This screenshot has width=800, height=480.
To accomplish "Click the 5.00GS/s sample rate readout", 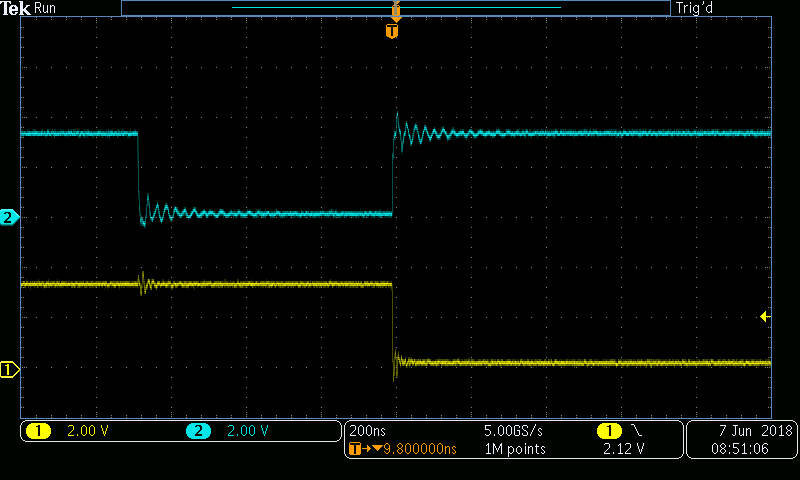I will (514, 431).
